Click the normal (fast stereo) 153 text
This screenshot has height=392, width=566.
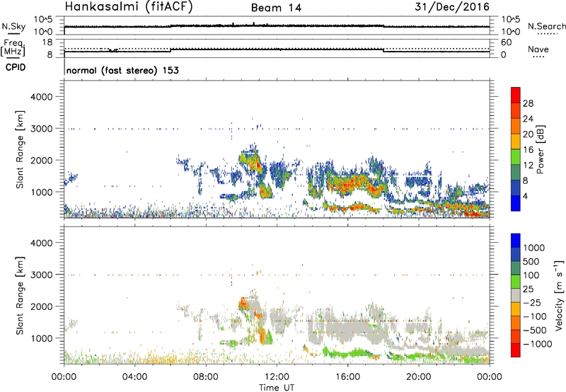(122, 70)
